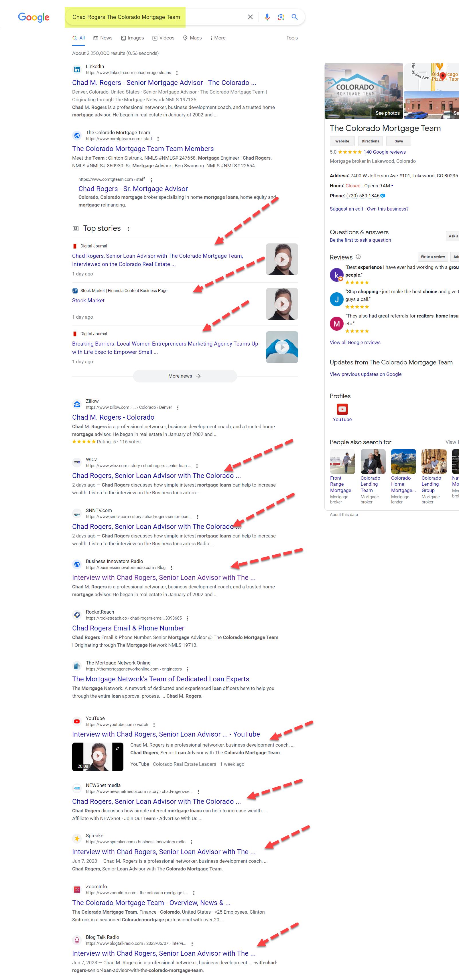Select Colorado Lending Group in People also search for
This screenshot has width=459, height=980.
pos(434,477)
